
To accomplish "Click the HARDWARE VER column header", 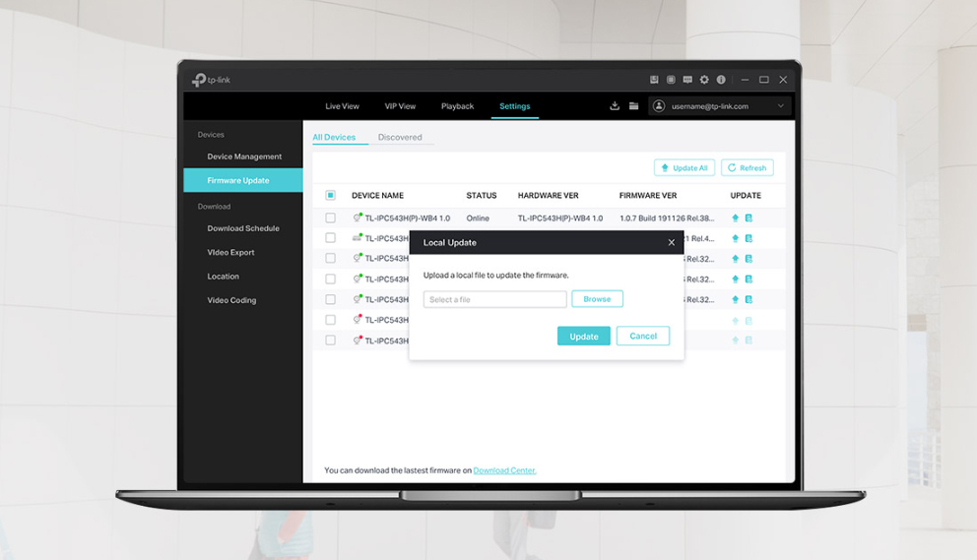I will coord(549,196).
